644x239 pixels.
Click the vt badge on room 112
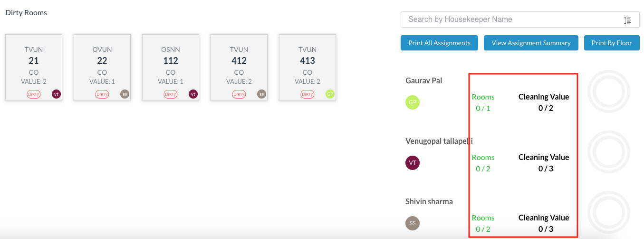(193, 94)
